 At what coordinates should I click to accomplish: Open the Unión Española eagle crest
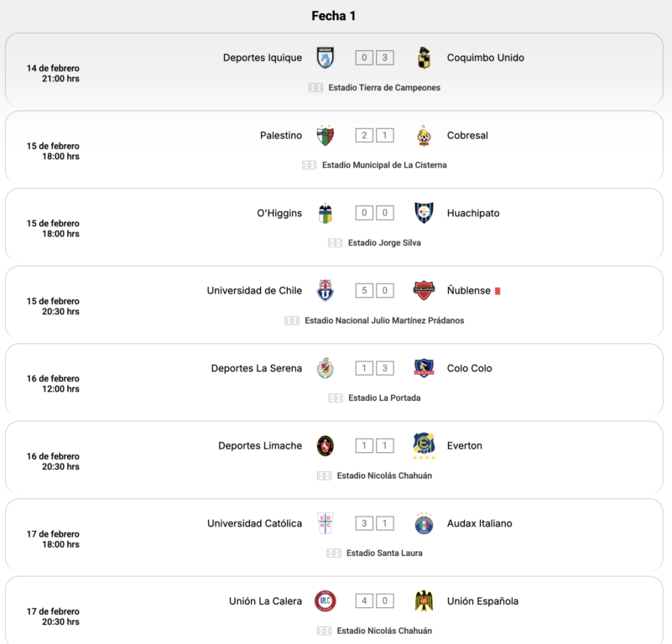click(x=424, y=600)
